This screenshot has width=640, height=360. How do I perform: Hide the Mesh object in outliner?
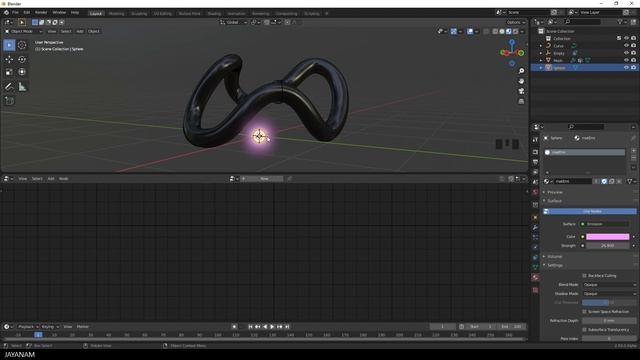[x=626, y=60]
